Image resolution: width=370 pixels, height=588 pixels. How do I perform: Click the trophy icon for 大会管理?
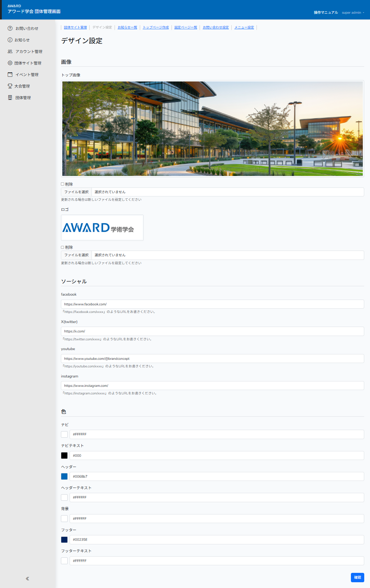click(x=10, y=86)
